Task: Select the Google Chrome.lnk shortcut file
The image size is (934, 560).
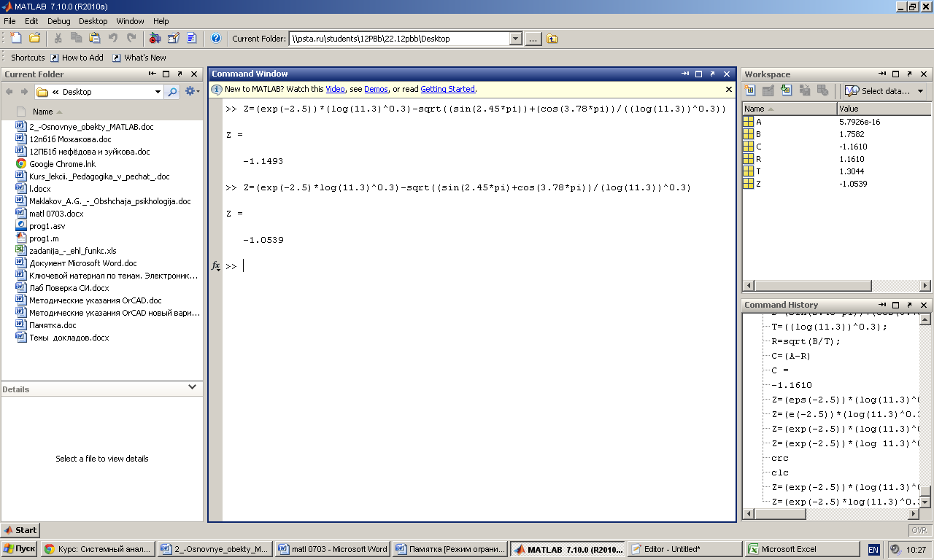Action: click(x=62, y=164)
